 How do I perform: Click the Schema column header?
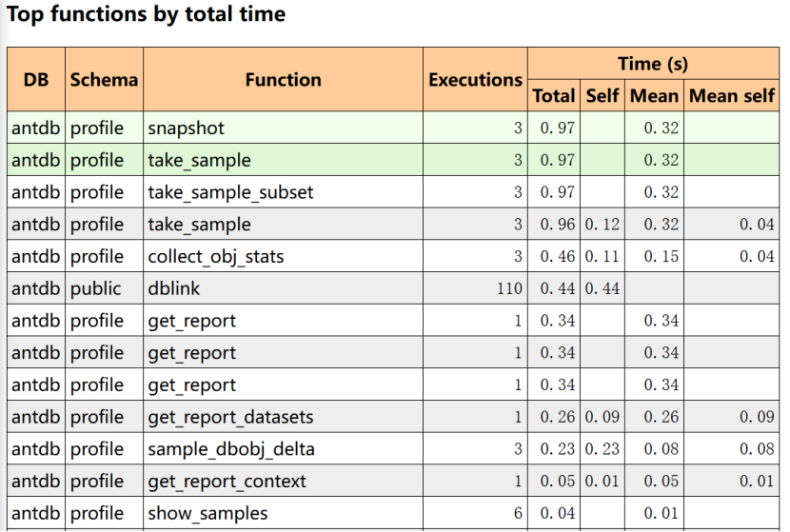(104, 80)
